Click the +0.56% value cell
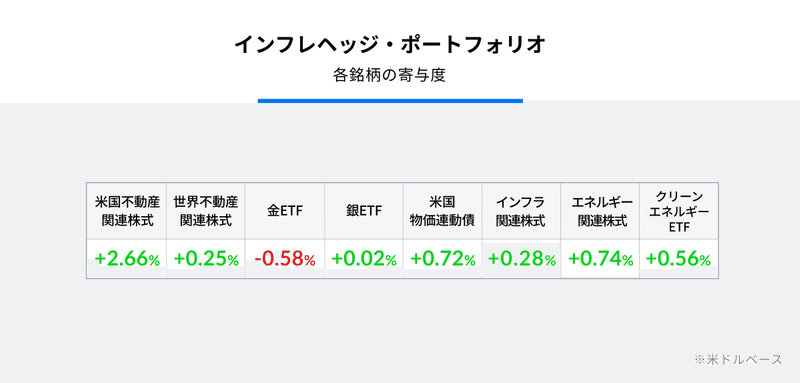The image size is (800, 383). 679,259
